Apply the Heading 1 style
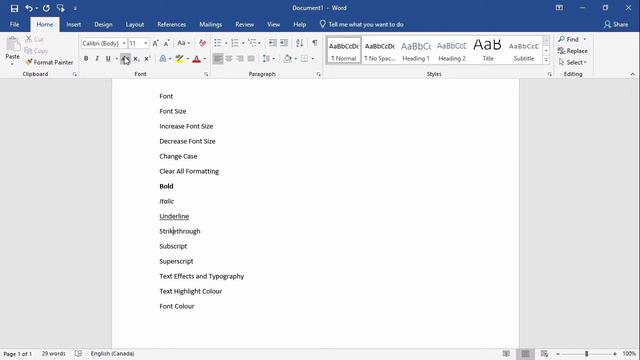 click(416, 51)
